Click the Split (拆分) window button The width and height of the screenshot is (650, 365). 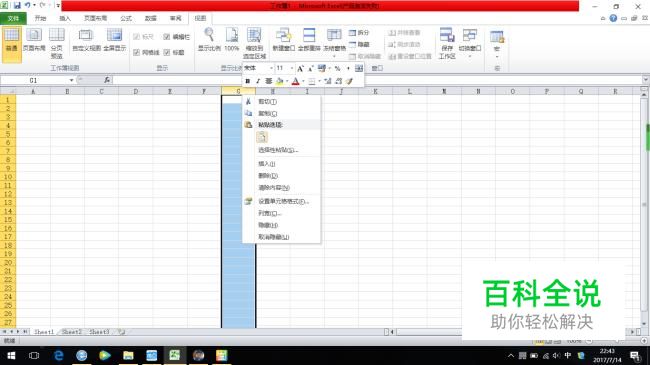(359, 32)
